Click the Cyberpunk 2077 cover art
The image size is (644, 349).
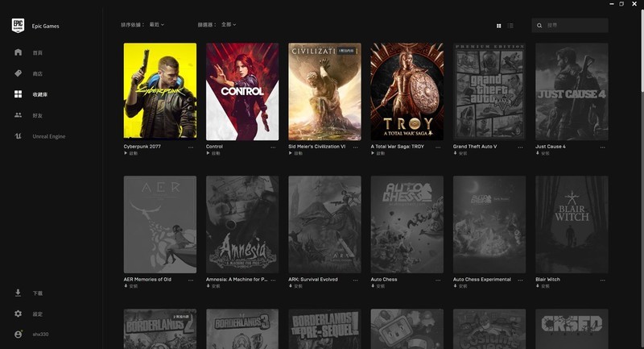pyautogui.click(x=159, y=91)
